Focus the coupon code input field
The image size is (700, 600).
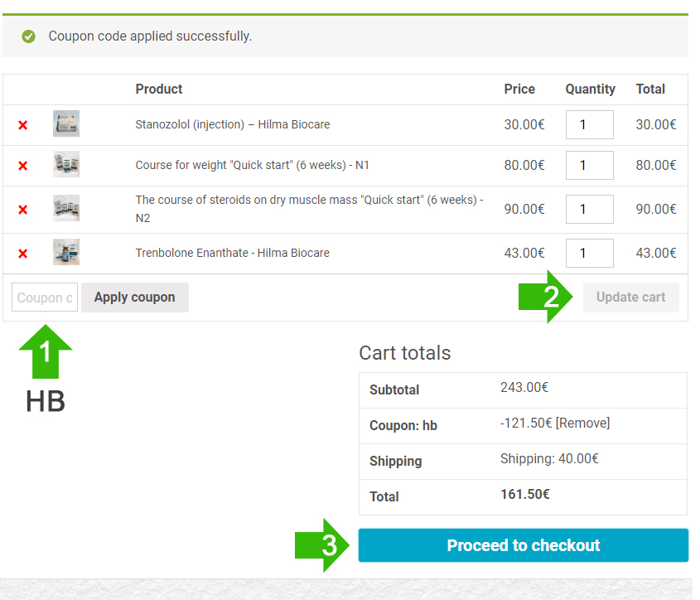[45, 298]
